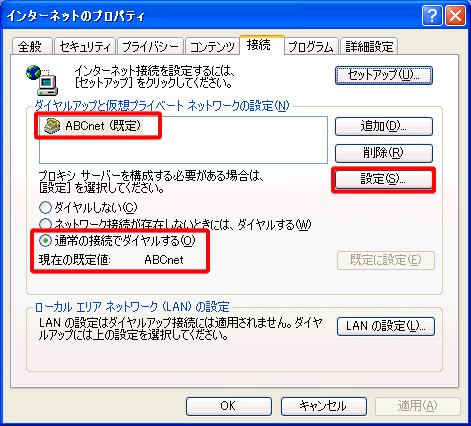Click the globe and computer connection icon

click(42, 80)
